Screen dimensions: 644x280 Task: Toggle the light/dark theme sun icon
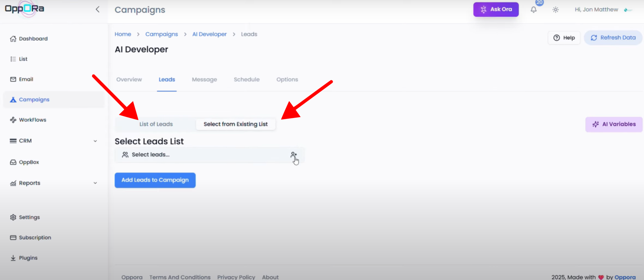555,10
